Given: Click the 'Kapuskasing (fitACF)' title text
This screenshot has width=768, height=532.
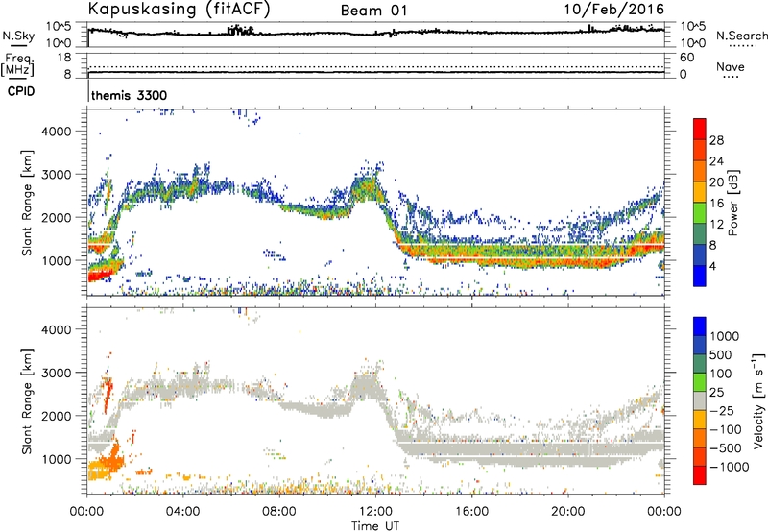Looking at the screenshot, I should [179, 10].
